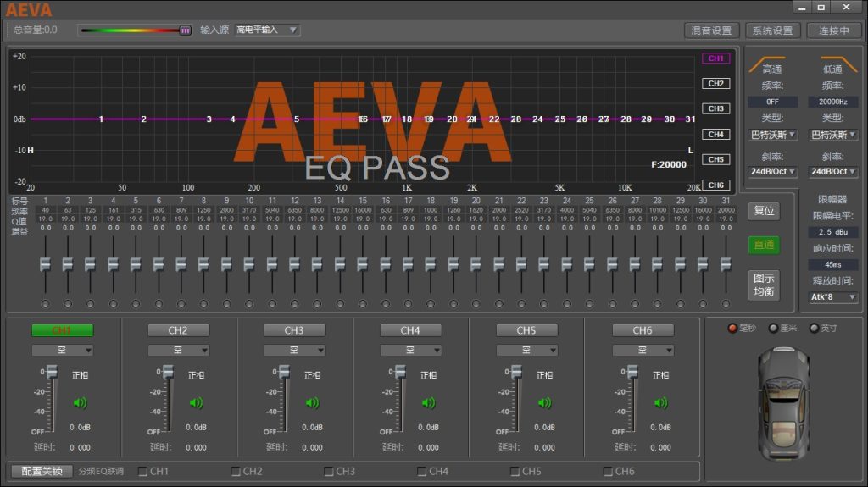Switch to graphic EQ mode button
Image resolution: width=868 pixels, height=487 pixels.
764,285
